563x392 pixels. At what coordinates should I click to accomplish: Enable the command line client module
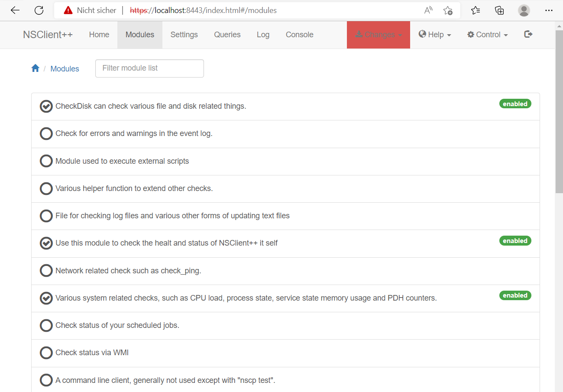click(x=46, y=380)
